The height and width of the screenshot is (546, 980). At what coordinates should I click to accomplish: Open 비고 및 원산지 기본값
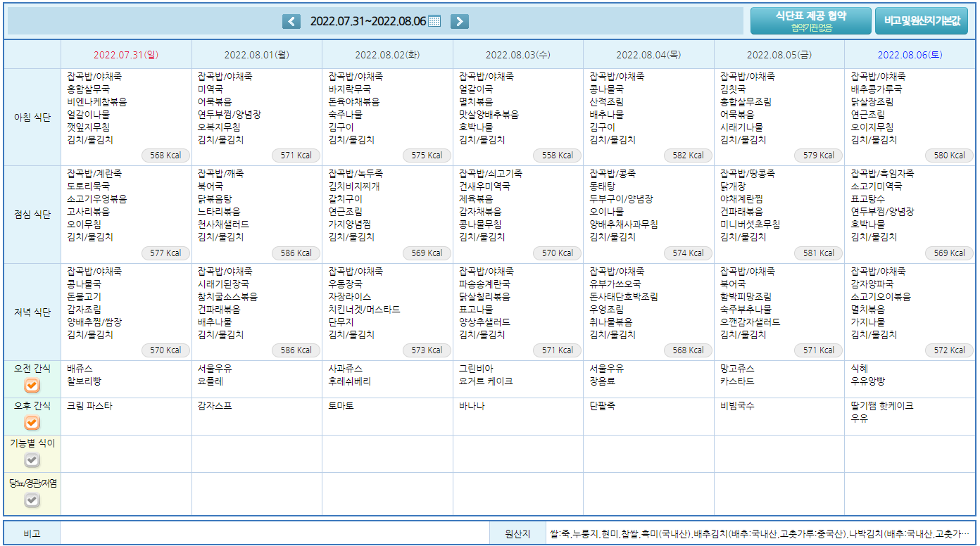[x=922, y=21]
